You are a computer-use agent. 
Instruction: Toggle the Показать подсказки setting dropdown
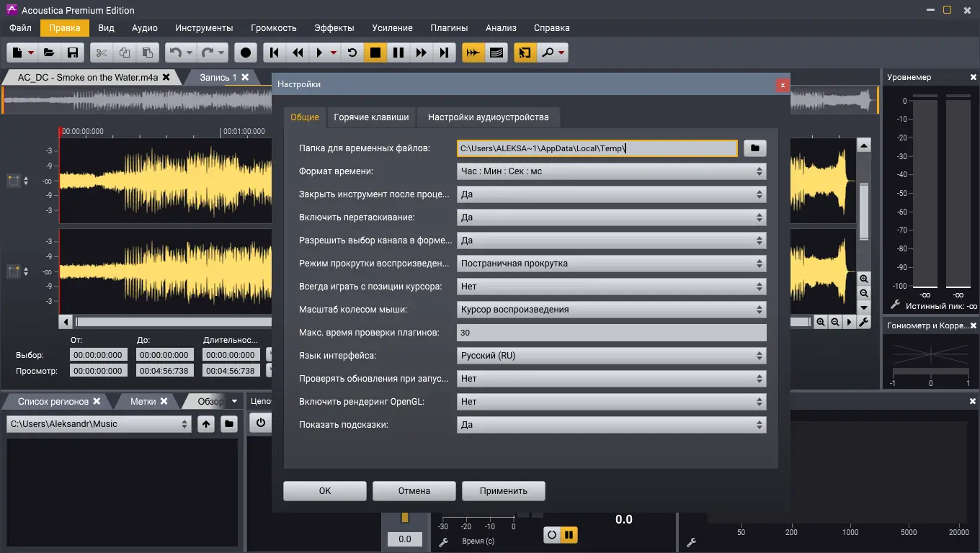point(611,425)
